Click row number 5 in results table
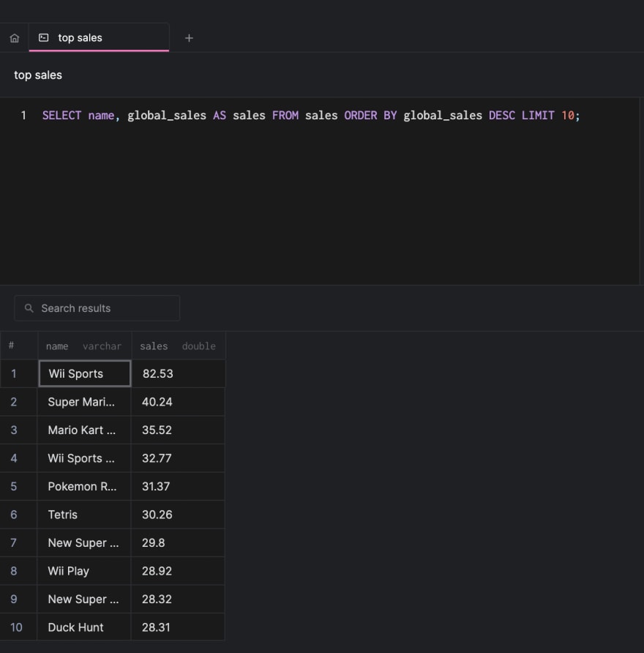Viewport: 644px width, 653px height. (x=18, y=486)
